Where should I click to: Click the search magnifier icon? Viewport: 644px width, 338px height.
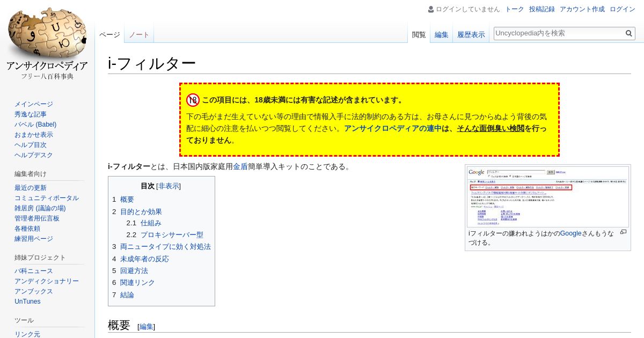tap(629, 33)
